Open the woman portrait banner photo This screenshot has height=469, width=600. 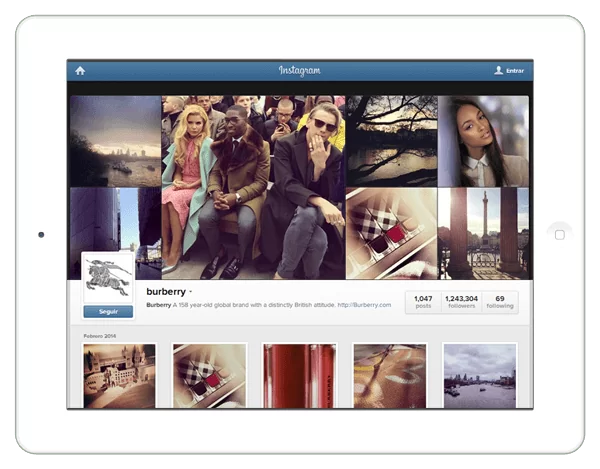point(484,141)
